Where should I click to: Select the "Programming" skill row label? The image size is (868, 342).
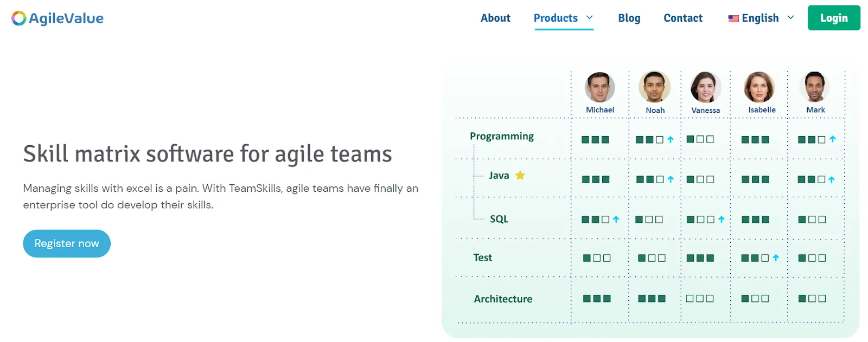point(502,137)
